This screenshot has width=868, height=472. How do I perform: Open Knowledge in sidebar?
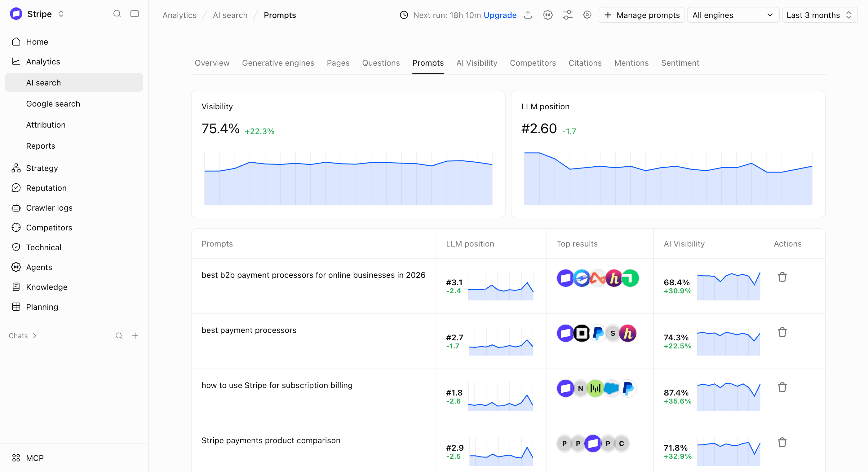click(74, 287)
